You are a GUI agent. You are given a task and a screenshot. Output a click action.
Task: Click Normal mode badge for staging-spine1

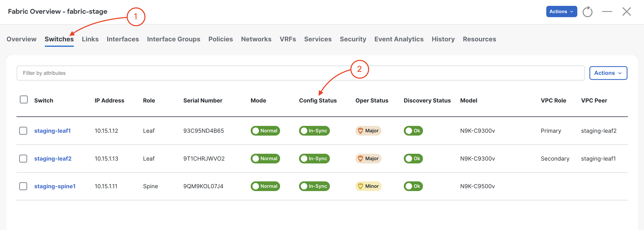point(265,186)
